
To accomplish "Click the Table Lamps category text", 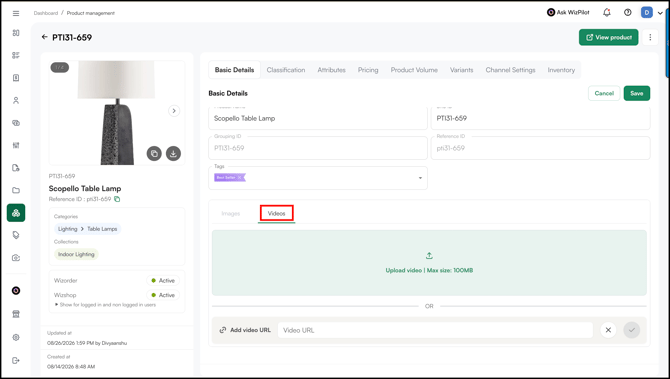I will click(x=102, y=229).
